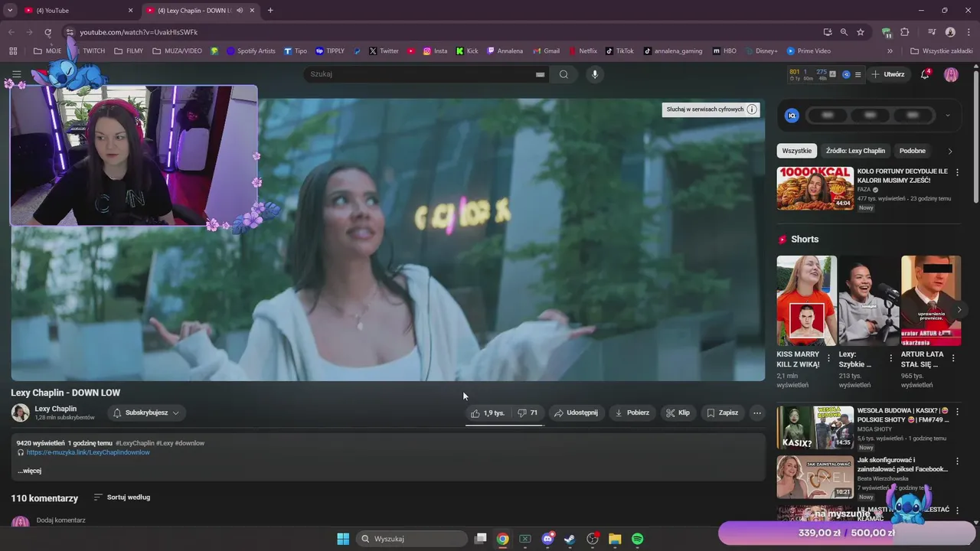
Task: Click the search magnifier button
Action: point(563,74)
